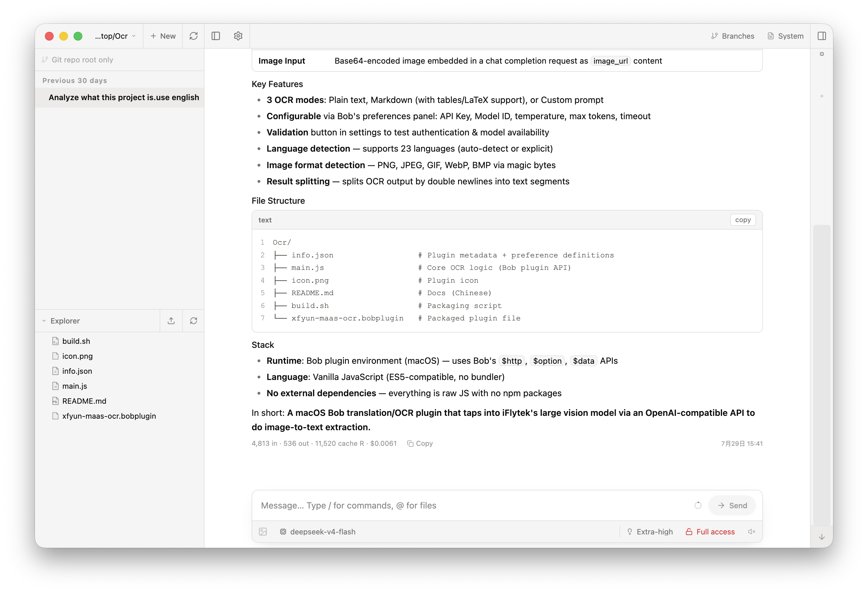Screen dimensions: 868x594
Task: Click the File Structure heading
Action: click(278, 201)
